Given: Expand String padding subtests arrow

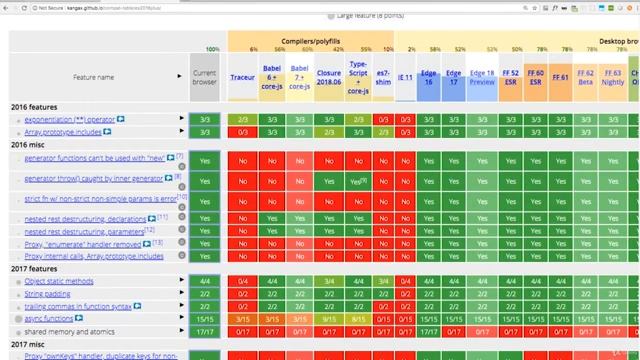Looking at the screenshot, I should 182,292.
